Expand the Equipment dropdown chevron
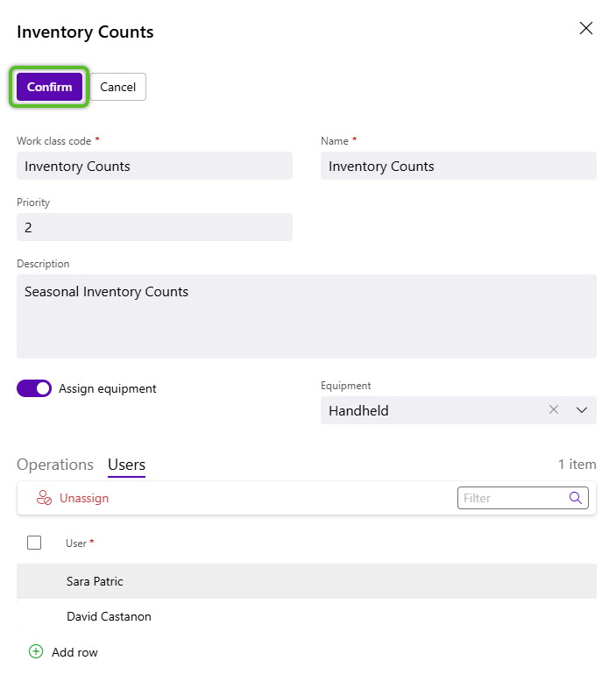 tap(582, 410)
